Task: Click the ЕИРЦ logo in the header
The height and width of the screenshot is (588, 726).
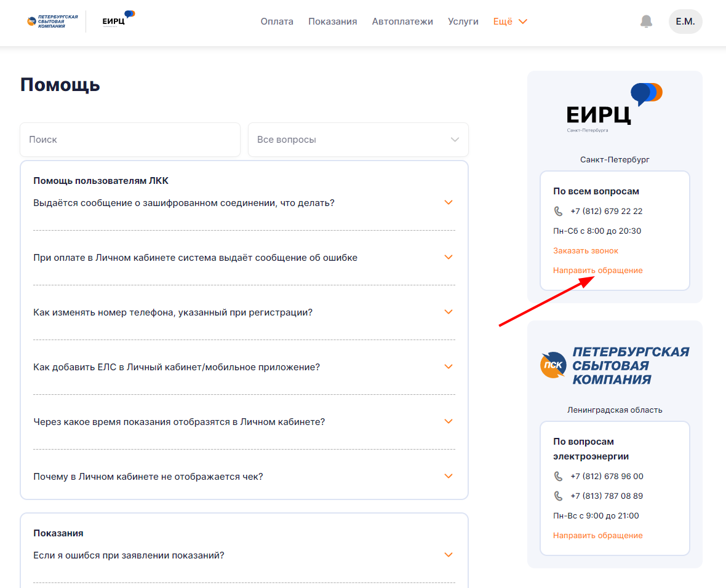Action: coord(118,19)
